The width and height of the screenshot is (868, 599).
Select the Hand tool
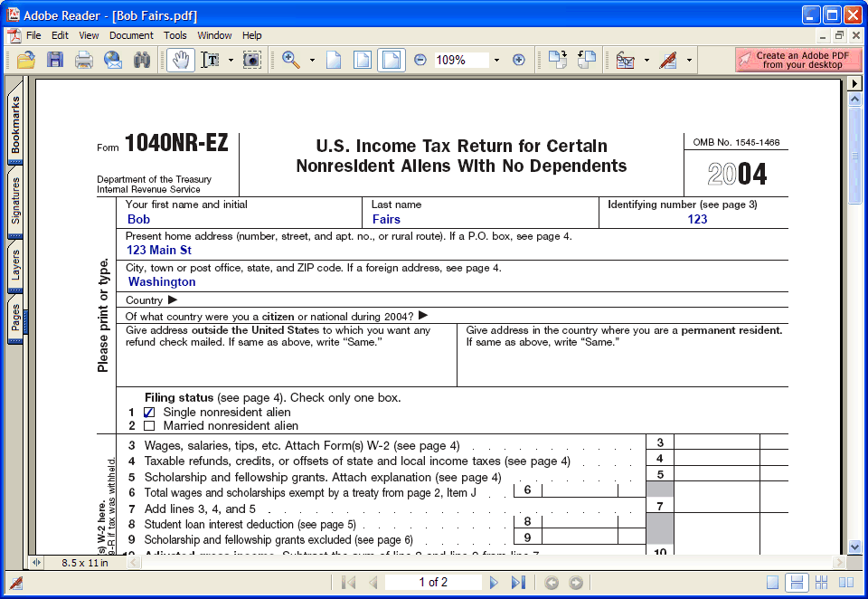click(x=181, y=60)
